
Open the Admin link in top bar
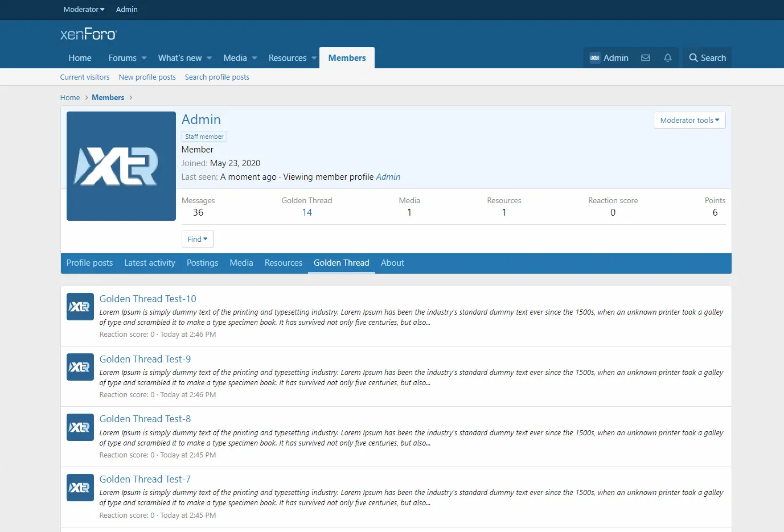(x=126, y=10)
